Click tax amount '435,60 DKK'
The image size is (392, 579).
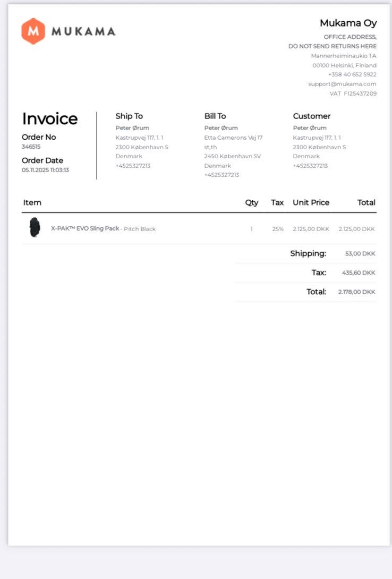[359, 273]
